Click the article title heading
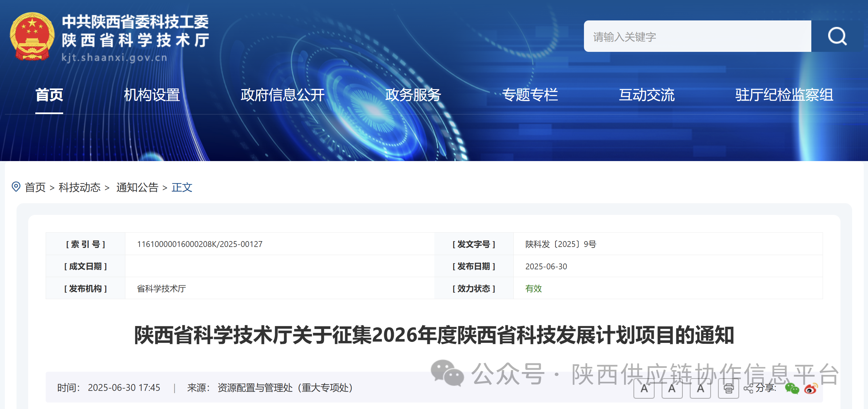The width and height of the screenshot is (868, 409). click(x=434, y=335)
